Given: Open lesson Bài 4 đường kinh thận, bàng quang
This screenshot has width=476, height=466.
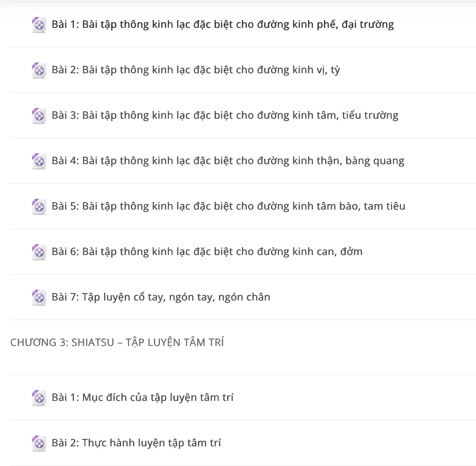Looking at the screenshot, I should (228, 161).
